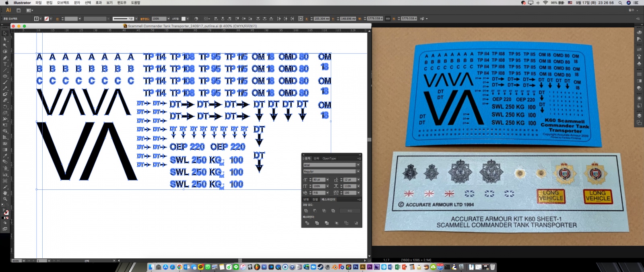
Task: Select the Ellipse shape tool
Action: [x=5, y=76]
